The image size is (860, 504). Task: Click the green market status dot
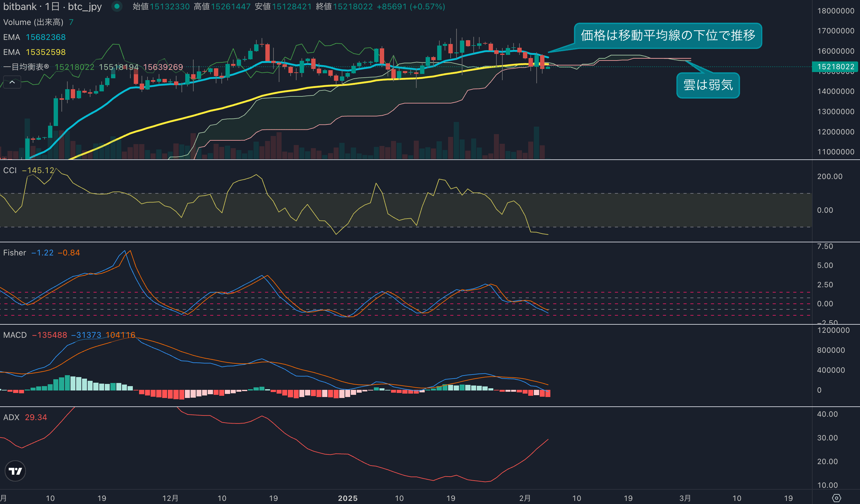coord(117,6)
